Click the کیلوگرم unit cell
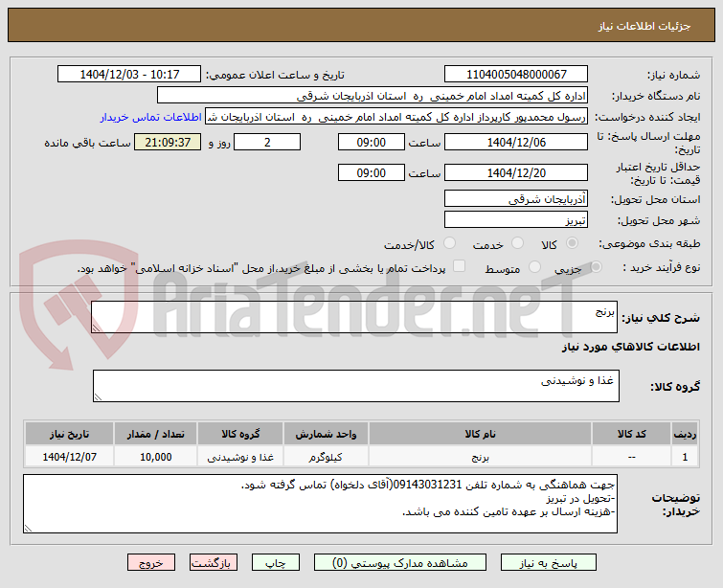723x588 pixels. [x=326, y=457]
